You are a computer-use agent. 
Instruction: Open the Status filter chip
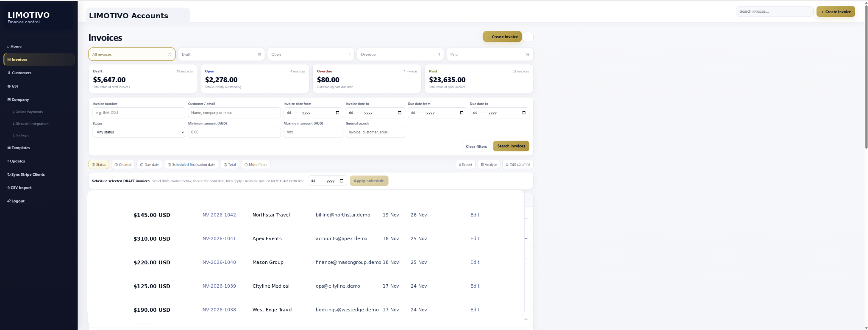pos(99,164)
